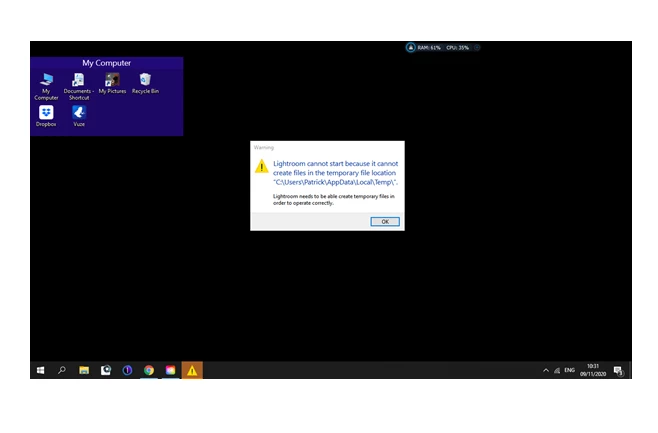Launch Dropbox from the desktop
658x433 pixels.
46,116
